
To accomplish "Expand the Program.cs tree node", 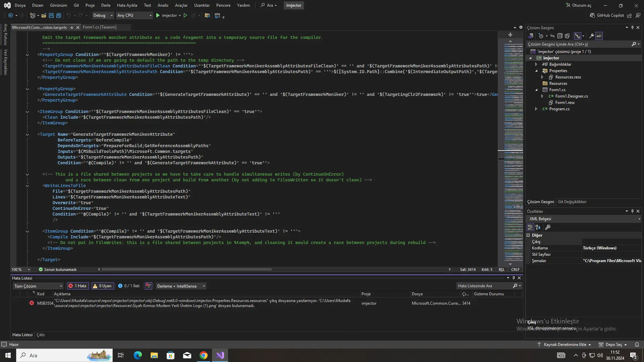I will [536, 109].
